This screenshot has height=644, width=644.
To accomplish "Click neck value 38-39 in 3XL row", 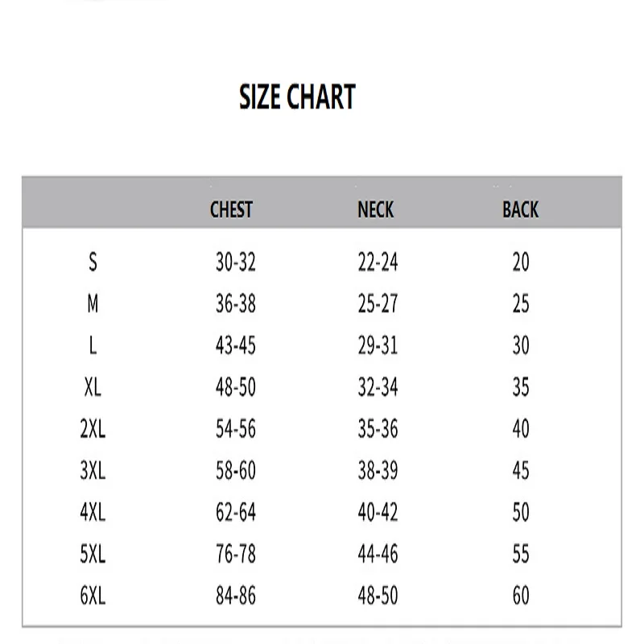I will click(x=378, y=471).
